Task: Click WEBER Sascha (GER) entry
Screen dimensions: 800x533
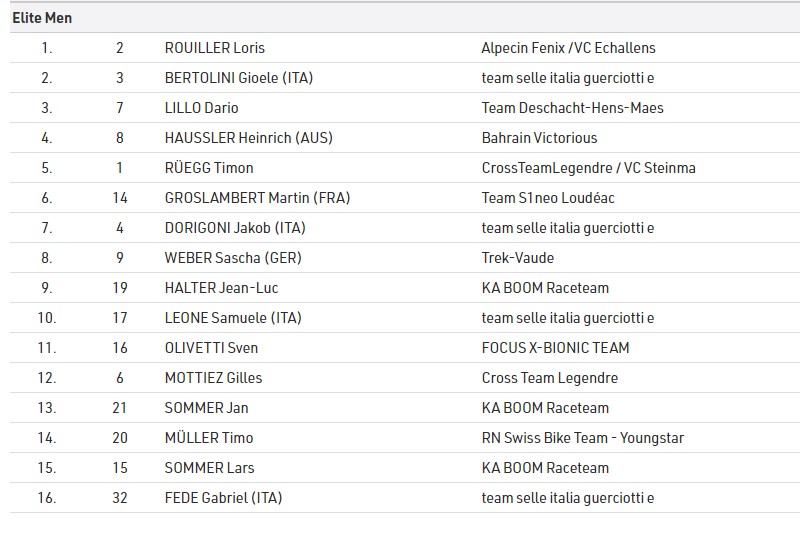Action: tap(233, 258)
